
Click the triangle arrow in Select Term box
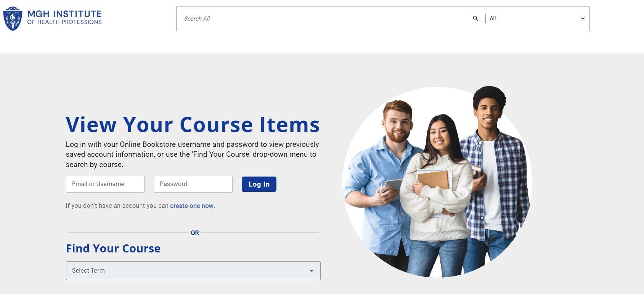311,271
